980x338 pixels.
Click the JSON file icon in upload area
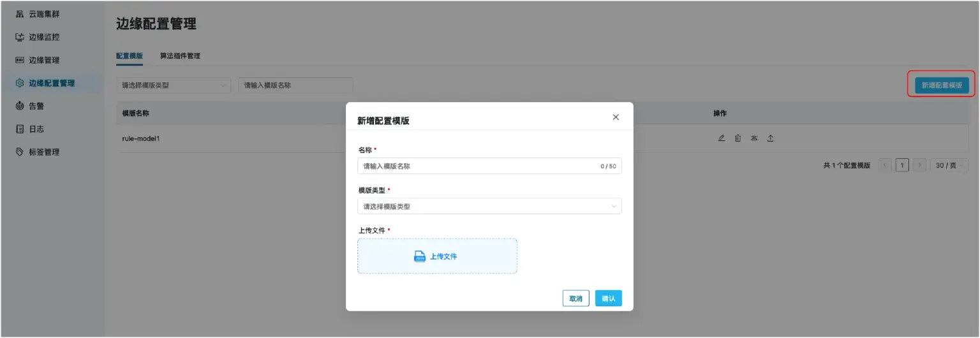[420, 256]
